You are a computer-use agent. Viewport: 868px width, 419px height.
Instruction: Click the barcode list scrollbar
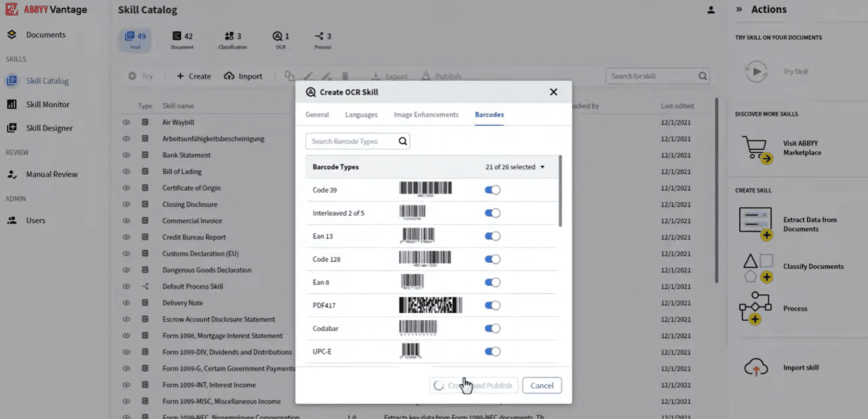pyautogui.click(x=560, y=191)
